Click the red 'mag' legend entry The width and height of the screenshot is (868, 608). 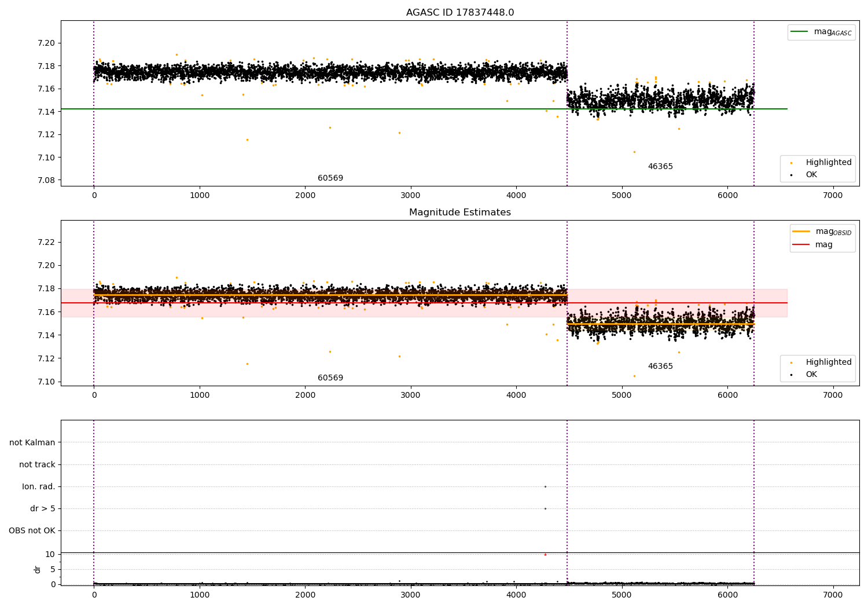tap(812, 244)
